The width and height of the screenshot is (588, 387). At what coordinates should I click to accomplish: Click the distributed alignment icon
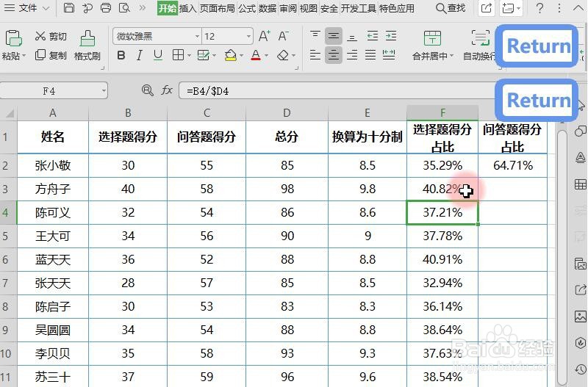click(x=389, y=56)
